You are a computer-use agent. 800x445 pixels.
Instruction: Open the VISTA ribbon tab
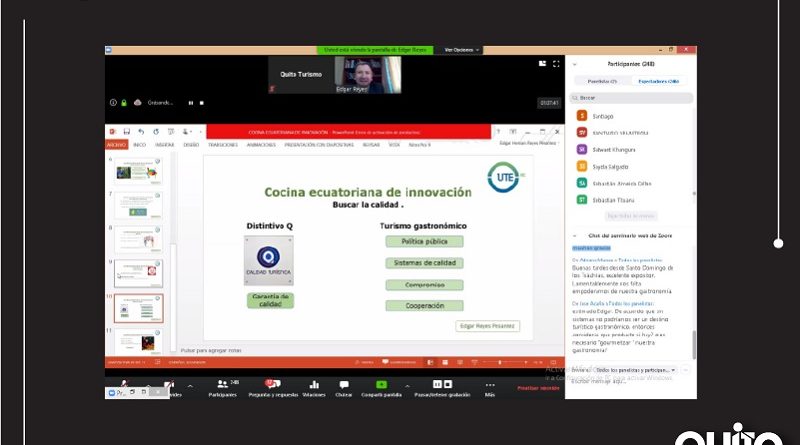[394, 145]
